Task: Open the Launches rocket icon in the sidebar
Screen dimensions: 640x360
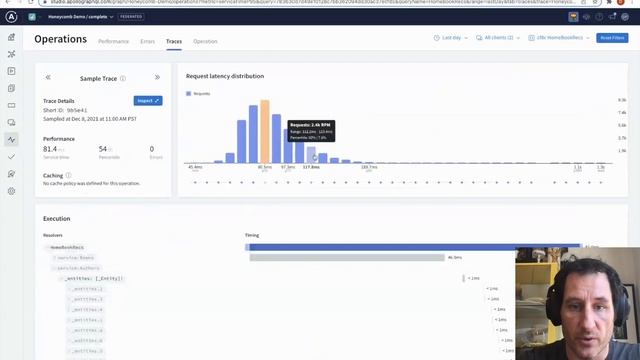Action: (11, 174)
